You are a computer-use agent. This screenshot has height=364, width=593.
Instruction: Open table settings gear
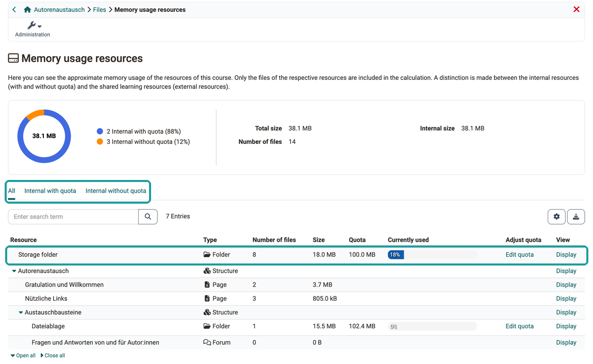point(556,217)
